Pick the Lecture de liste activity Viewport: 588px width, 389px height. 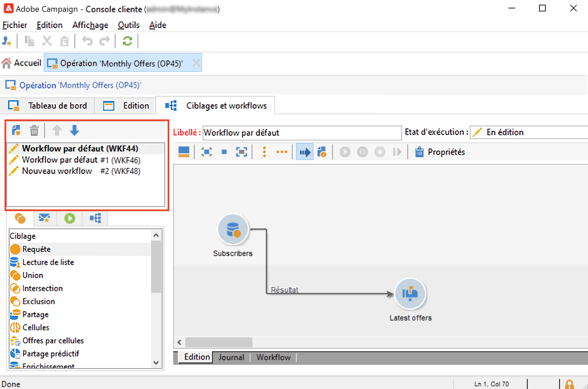click(80, 262)
